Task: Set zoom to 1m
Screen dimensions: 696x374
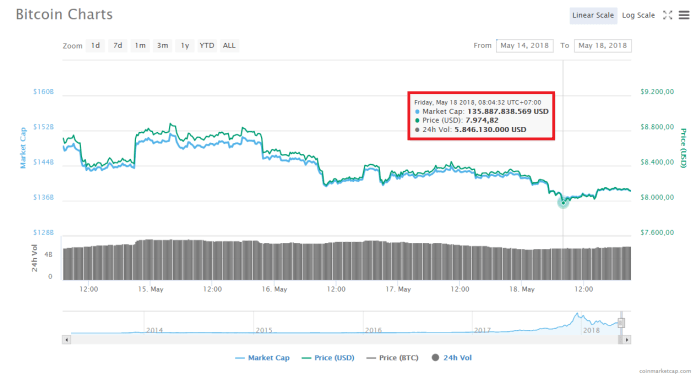Action: (x=140, y=45)
